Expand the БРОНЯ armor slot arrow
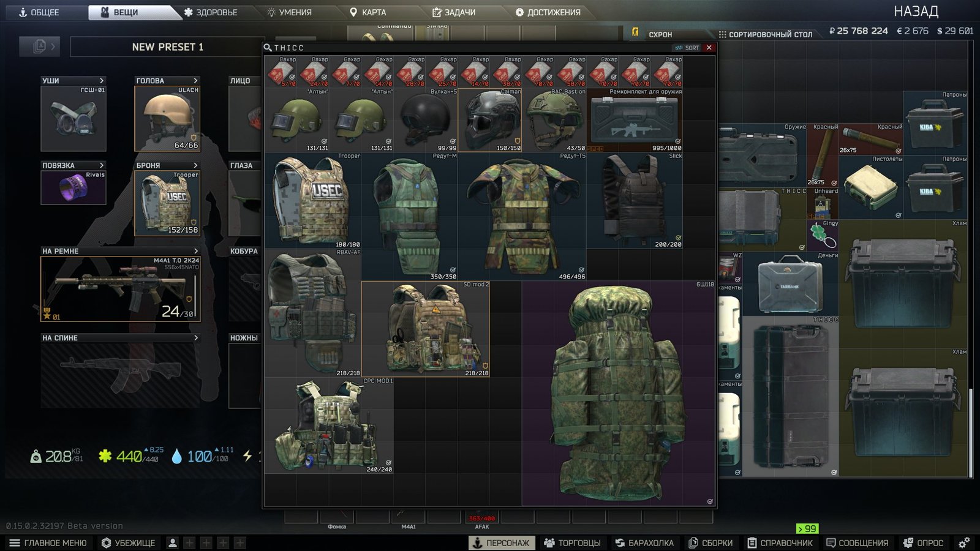This screenshot has height=551, width=980. pos(195,165)
